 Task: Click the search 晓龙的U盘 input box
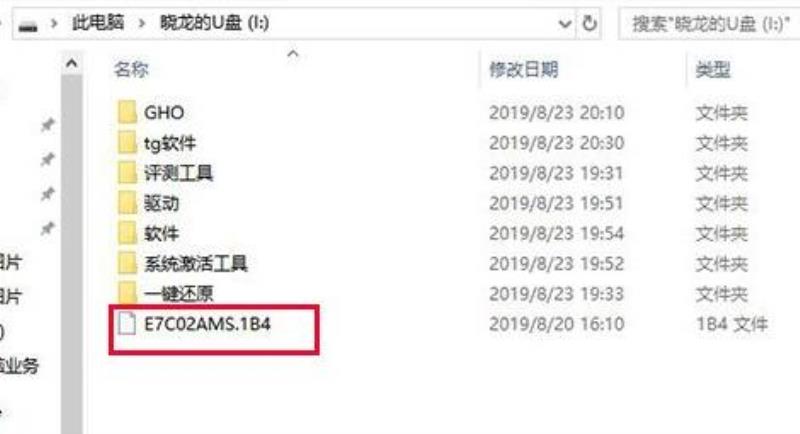click(x=709, y=23)
